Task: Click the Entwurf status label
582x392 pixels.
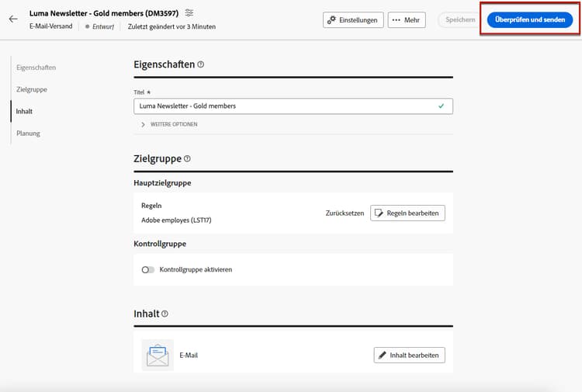Action: 103,26
